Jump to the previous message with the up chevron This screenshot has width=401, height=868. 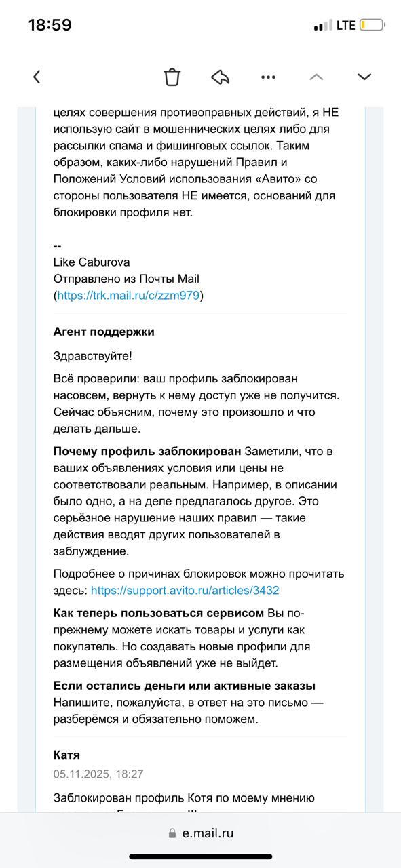pyautogui.click(x=316, y=76)
